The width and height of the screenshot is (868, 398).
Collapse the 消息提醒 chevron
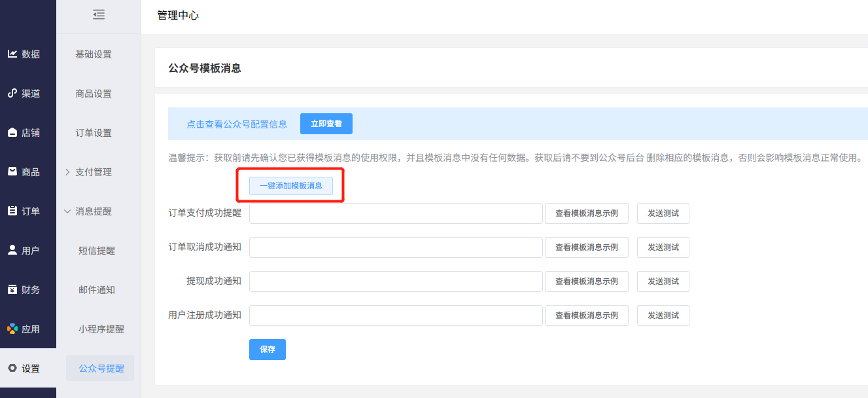click(x=67, y=211)
